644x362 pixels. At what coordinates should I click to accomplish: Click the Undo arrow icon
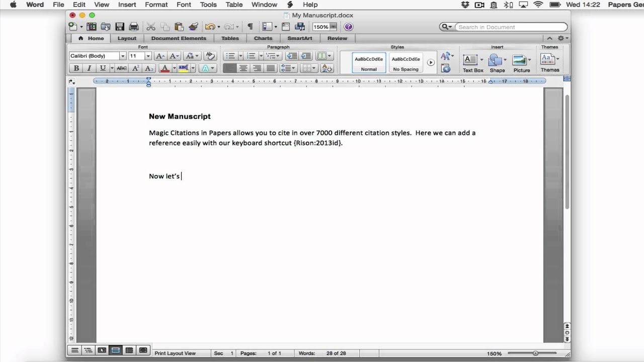(210, 27)
